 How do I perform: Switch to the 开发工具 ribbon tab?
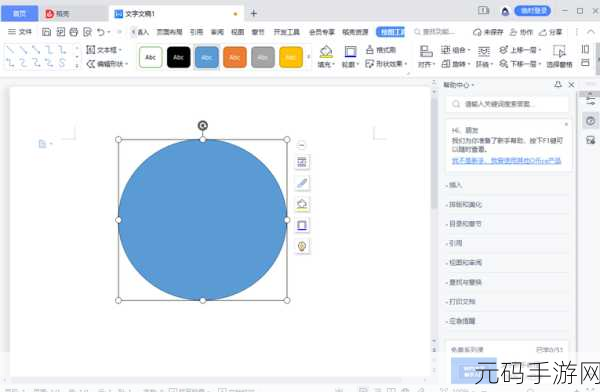[x=287, y=32]
